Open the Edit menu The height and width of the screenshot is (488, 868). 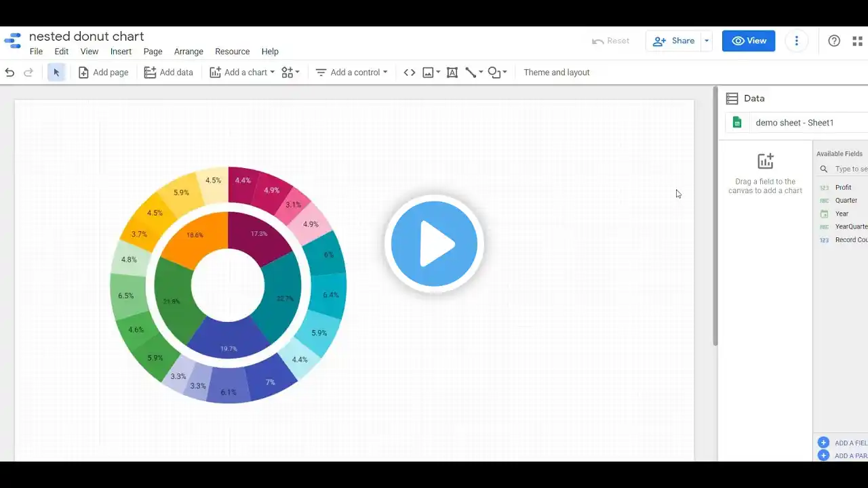pyautogui.click(x=62, y=52)
